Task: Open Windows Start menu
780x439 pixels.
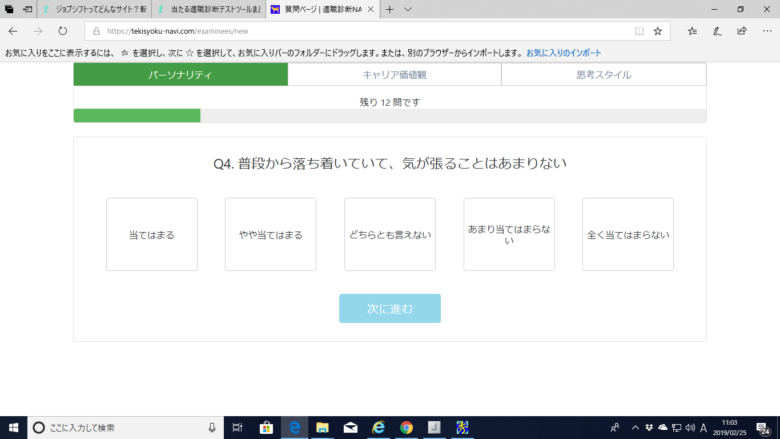Action: pos(13,428)
